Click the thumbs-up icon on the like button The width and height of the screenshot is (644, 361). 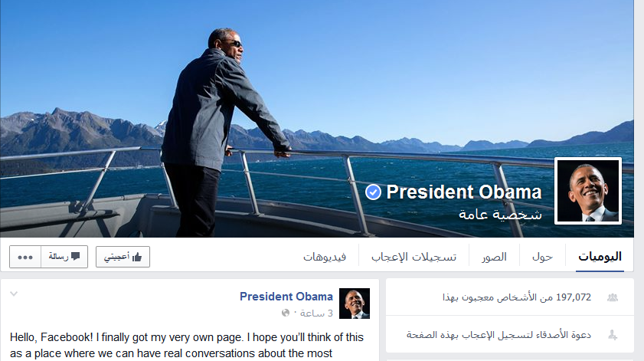click(x=137, y=257)
